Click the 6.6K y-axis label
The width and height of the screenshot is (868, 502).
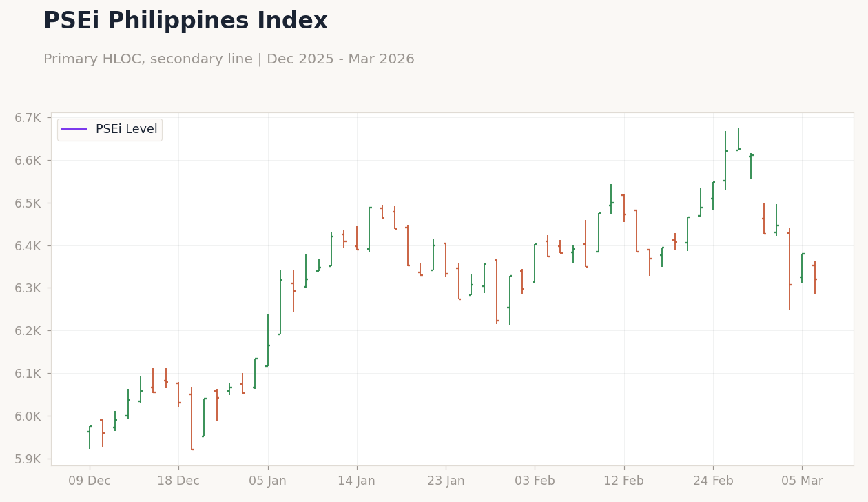[x=28, y=161]
